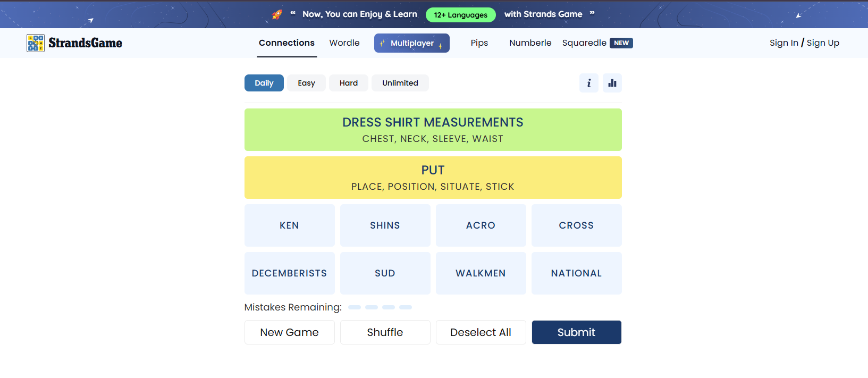Navigate to Numberle game

pos(530,43)
